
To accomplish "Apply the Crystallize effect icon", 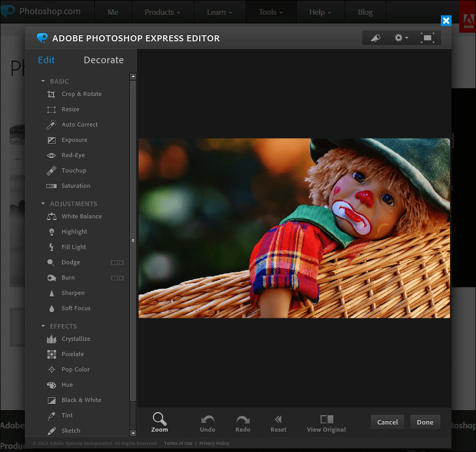I will click(x=51, y=339).
